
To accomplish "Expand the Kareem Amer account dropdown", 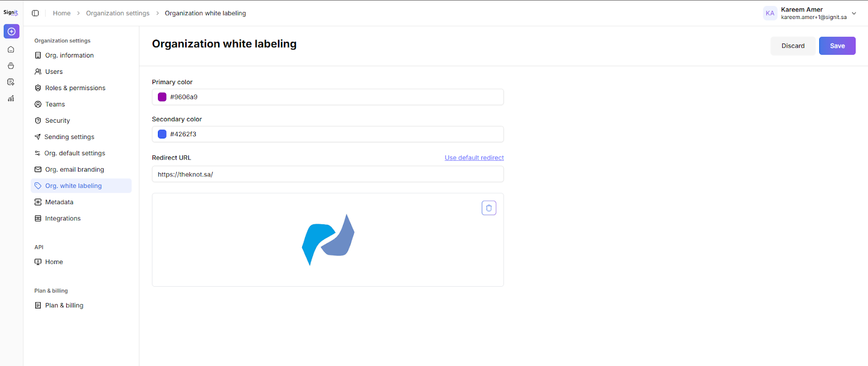I will tap(854, 13).
